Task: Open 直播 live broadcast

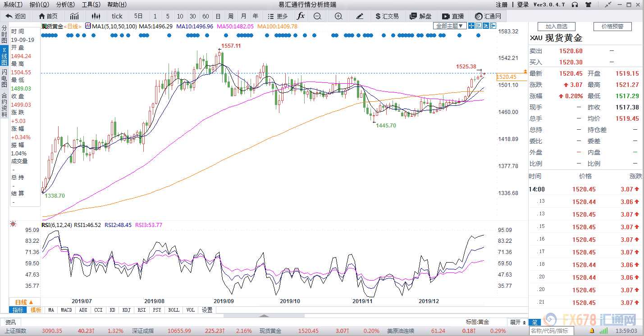Action: [453, 16]
